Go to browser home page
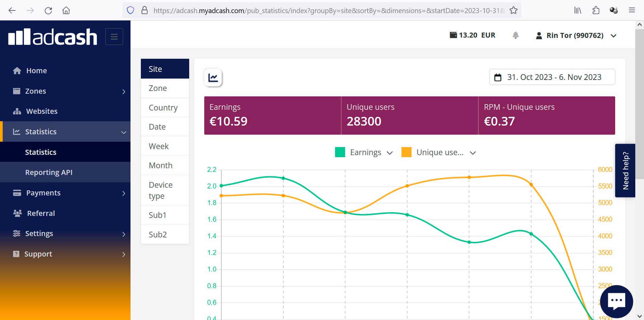 (66, 10)
